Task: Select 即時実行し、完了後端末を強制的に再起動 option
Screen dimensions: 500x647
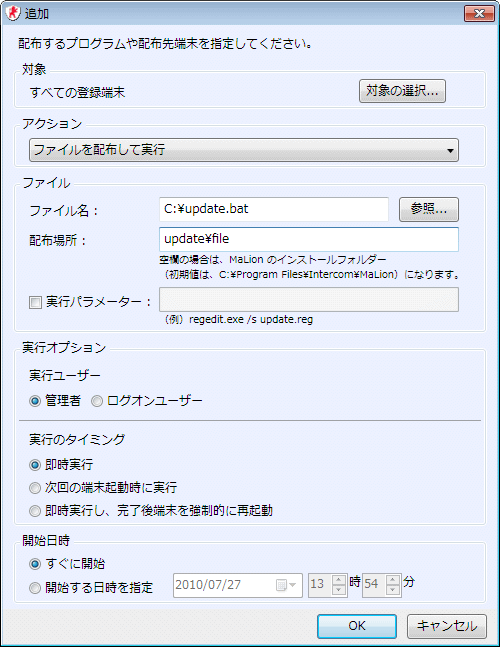Action: pyautogui.click(x=35, y=511)
